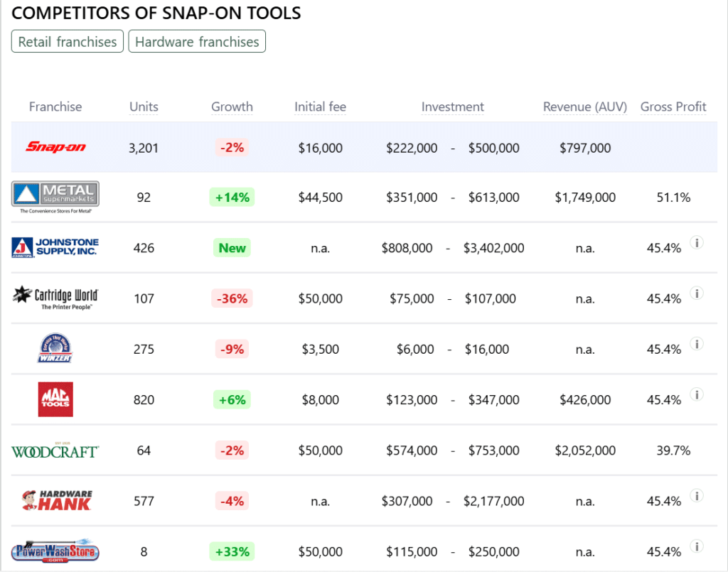
Task: Click the $16,000 initial fee for Snap-on
Action: tap(320, 148)
